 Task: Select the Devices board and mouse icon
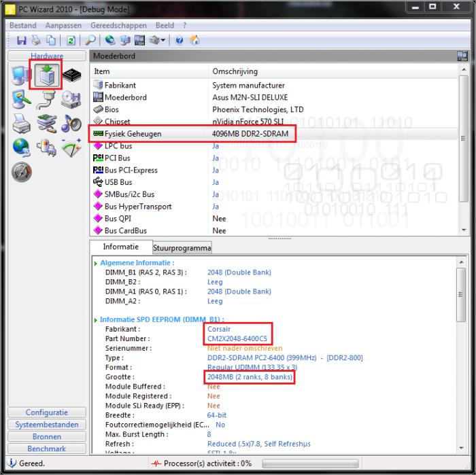(x=46, y=124)
